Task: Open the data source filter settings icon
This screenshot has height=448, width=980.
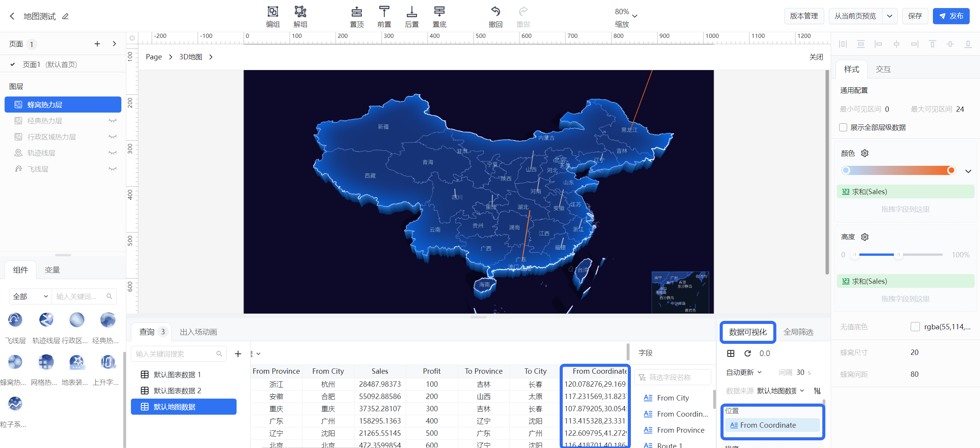Action: 817,391
